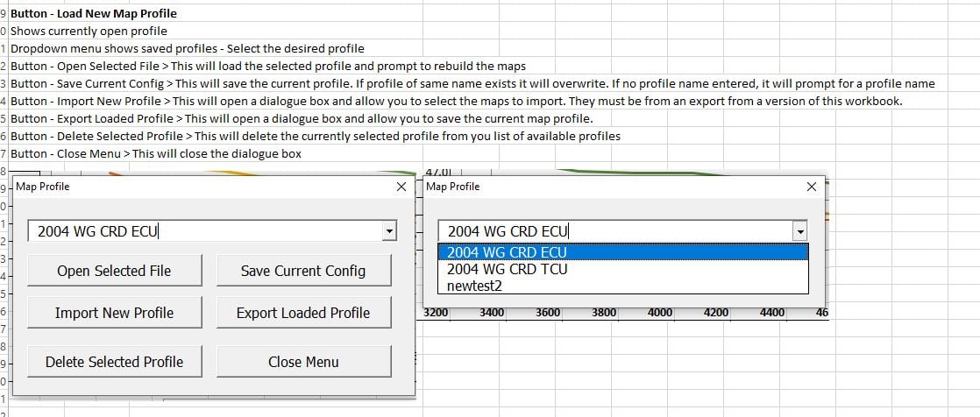The image size is (980, 417).
Task: Click profile name text field in left dialog
Action: [202, 231]
